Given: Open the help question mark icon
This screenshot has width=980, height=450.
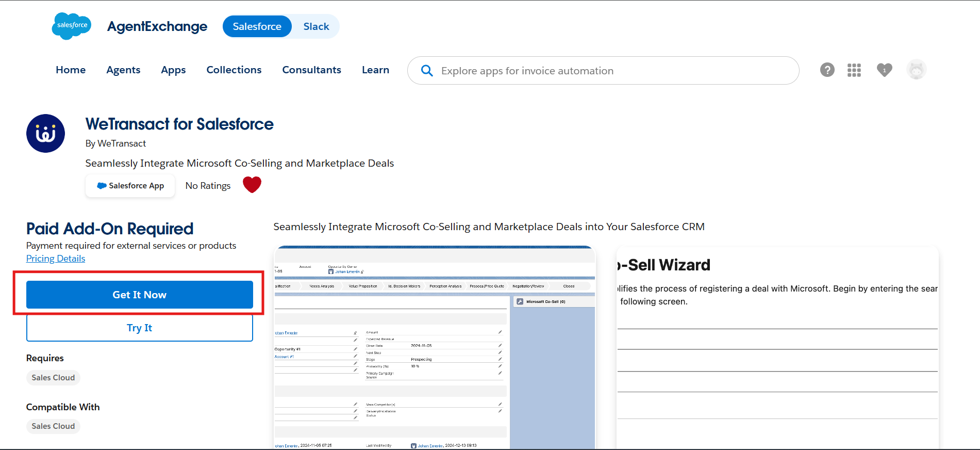Looking at the screenshot, I should coord(827,70).
